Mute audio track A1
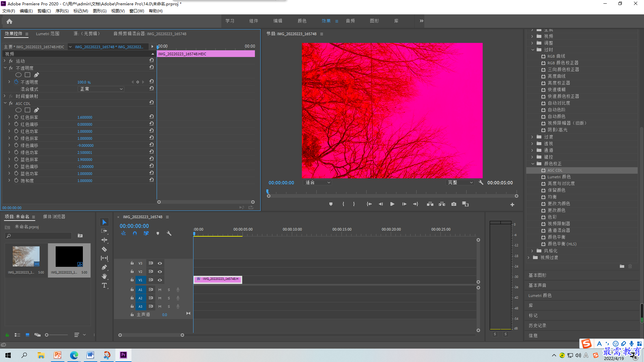Image resolution: width=644 pixels, height=362 pixels. (x=160, y=290)
